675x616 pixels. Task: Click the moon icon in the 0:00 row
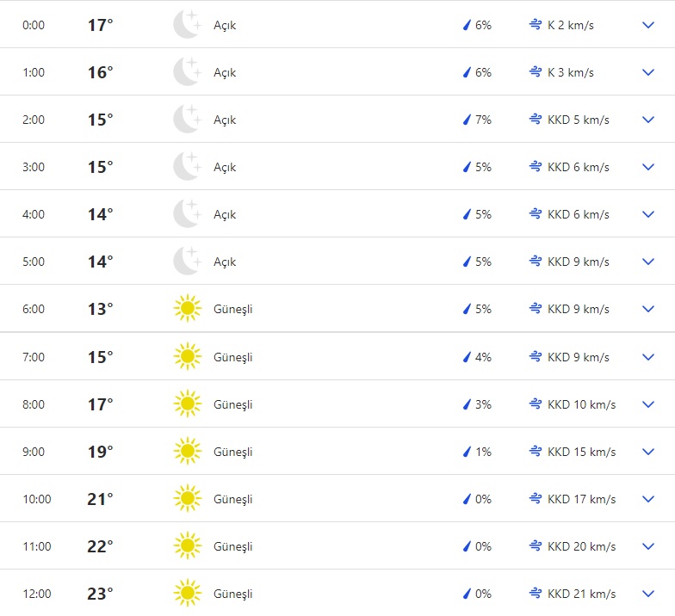[x=187, y=25]
